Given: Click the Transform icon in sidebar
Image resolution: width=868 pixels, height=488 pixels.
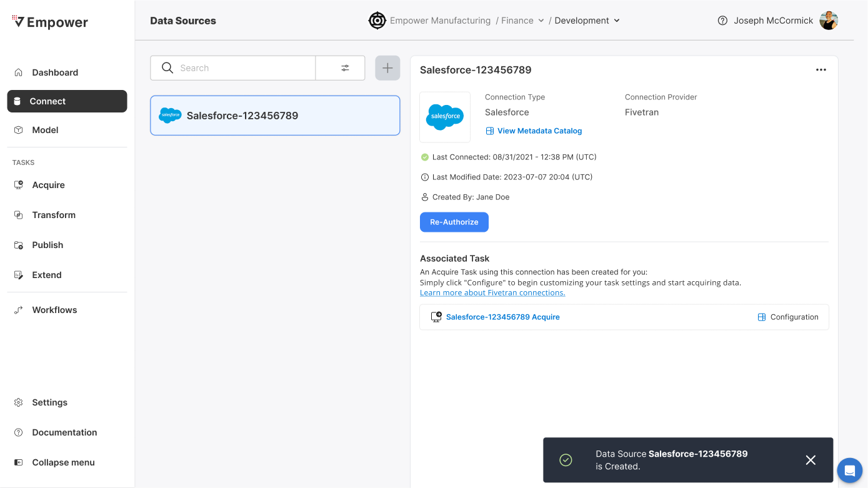Looking at the screenshot, I should [x=19, y=215].
